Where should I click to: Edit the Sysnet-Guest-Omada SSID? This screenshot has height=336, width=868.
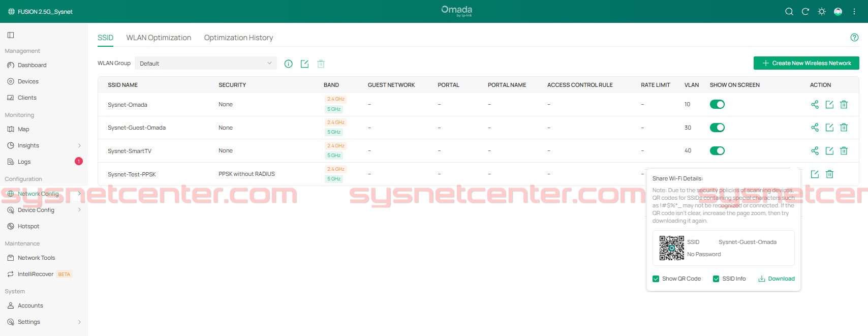coord(829,128)
